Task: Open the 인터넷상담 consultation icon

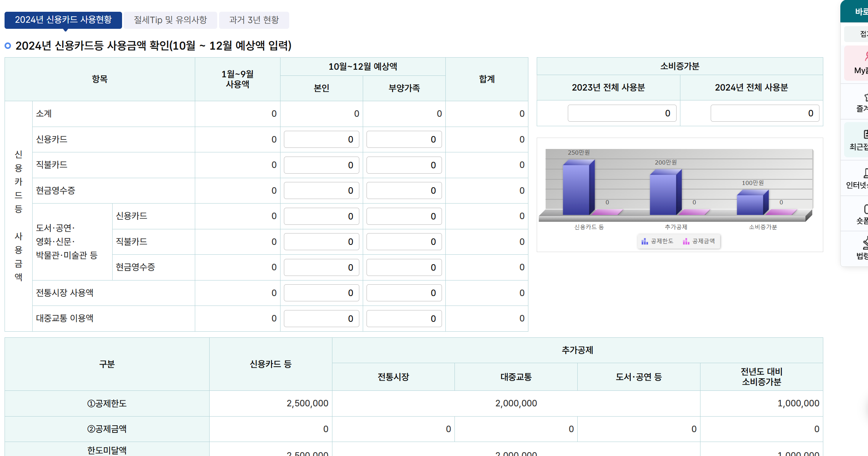Action: click(861, 176)
